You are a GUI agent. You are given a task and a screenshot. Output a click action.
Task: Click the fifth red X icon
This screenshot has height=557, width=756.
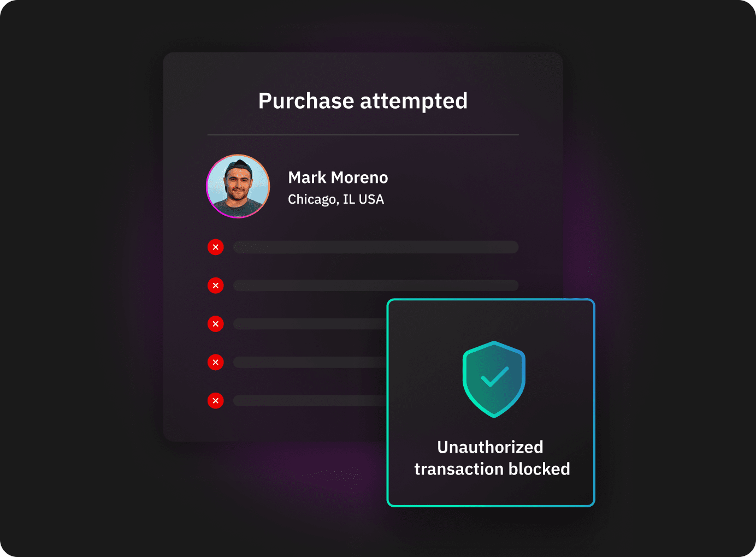click(x=216, y=400)
